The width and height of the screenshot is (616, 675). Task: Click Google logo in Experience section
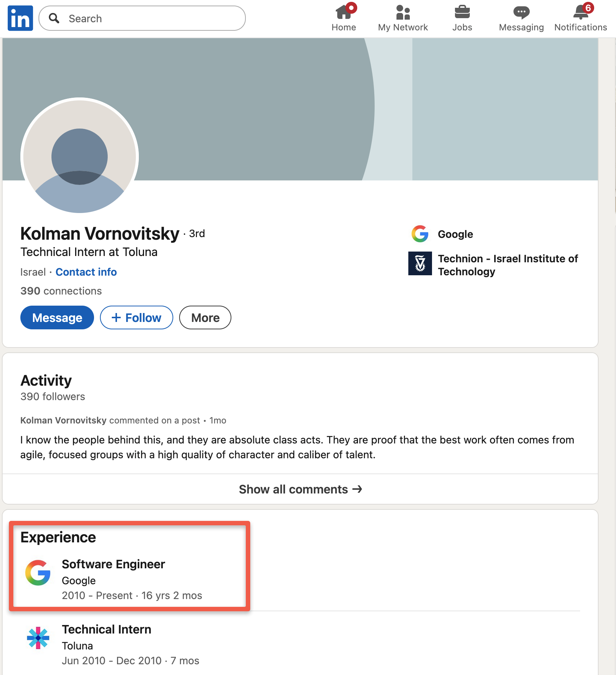38,573
